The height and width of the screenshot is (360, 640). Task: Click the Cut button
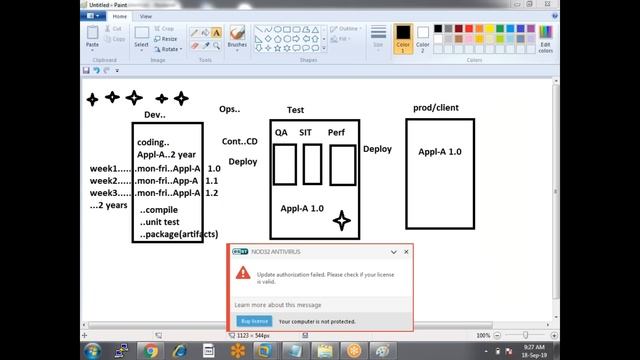113,29
